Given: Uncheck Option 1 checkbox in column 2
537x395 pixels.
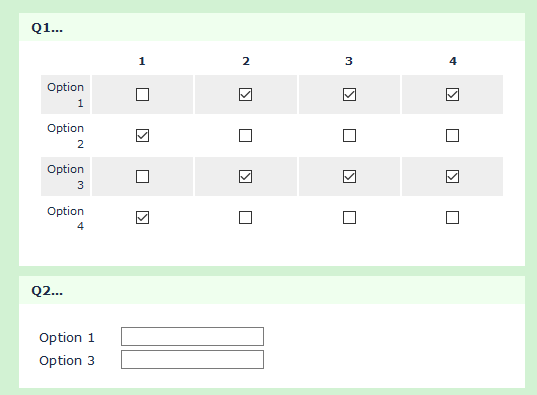Looking at the screenshot, I should click(246, 95).
